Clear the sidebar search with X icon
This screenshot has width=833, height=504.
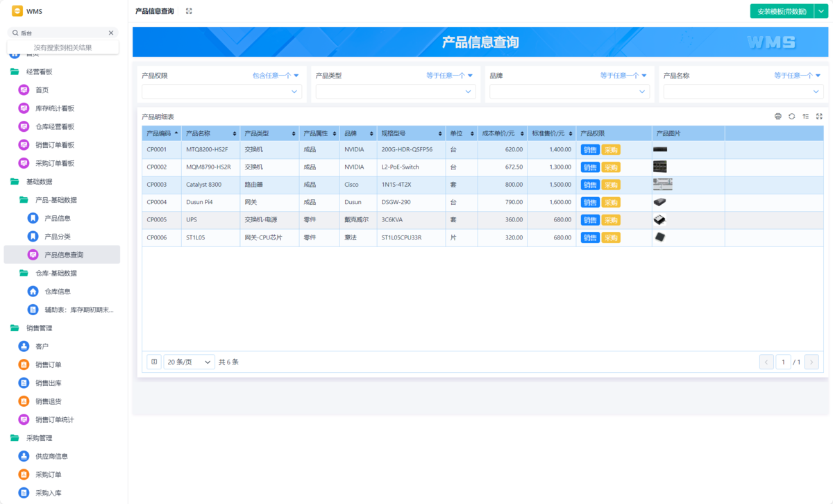(x=111, y=33)
